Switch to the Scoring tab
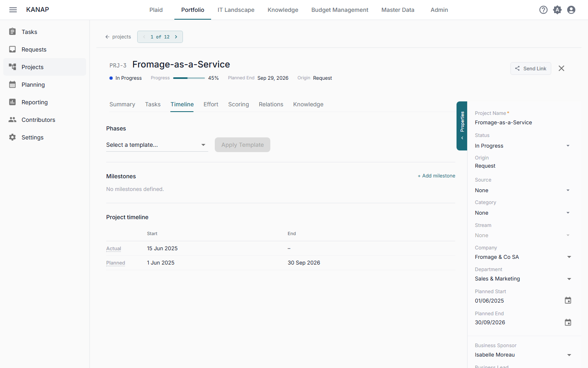This screenshot has width=588, height=368. tap(238, 104)
